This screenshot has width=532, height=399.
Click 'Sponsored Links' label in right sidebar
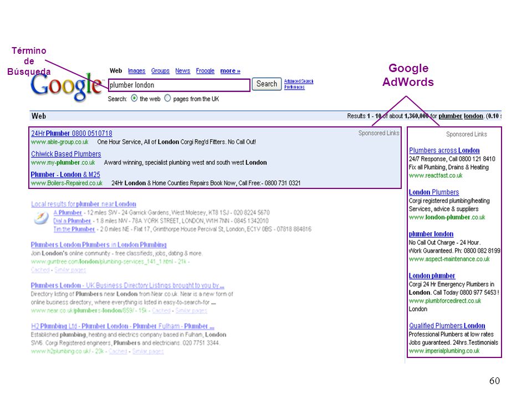[x=467, y=134]
